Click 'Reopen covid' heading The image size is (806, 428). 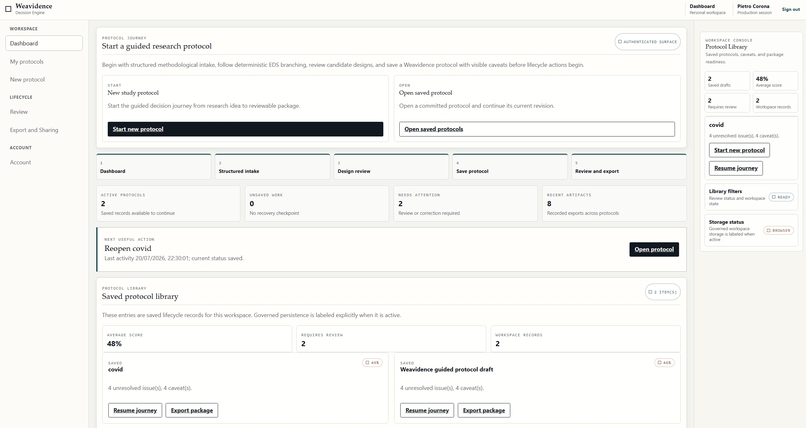click(128, 248)
